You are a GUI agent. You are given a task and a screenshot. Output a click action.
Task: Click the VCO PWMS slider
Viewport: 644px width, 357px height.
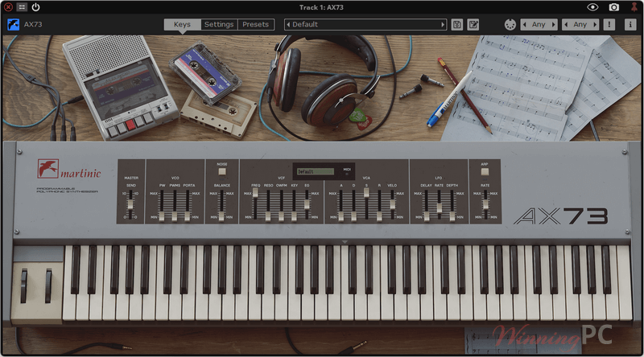(175, 205)
